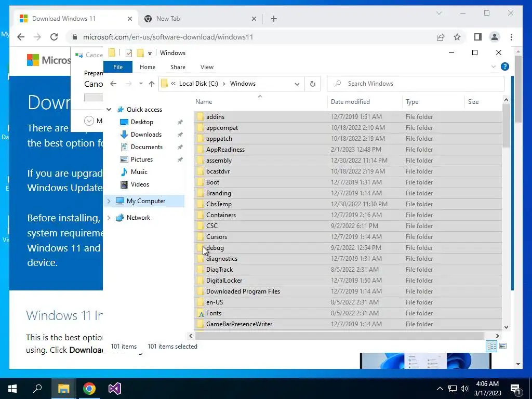Open a new Chrome tab
The height and width of the screenshot is (399, 532).
(x=274, y=19)
